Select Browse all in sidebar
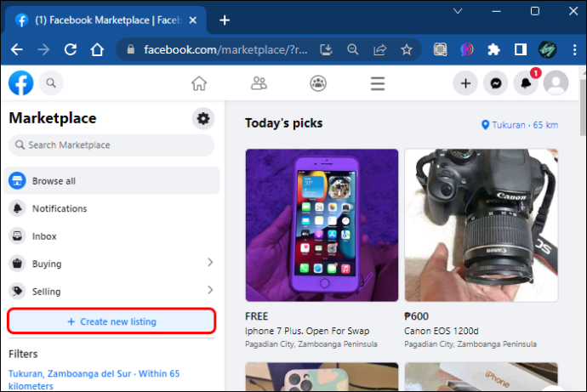Viewport: 587px width, 392px height. pyautogui.click(x=111, y=180)
